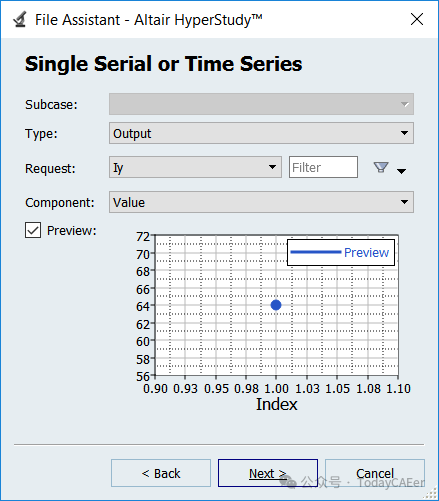Go to the Next step

pos(268,473)
